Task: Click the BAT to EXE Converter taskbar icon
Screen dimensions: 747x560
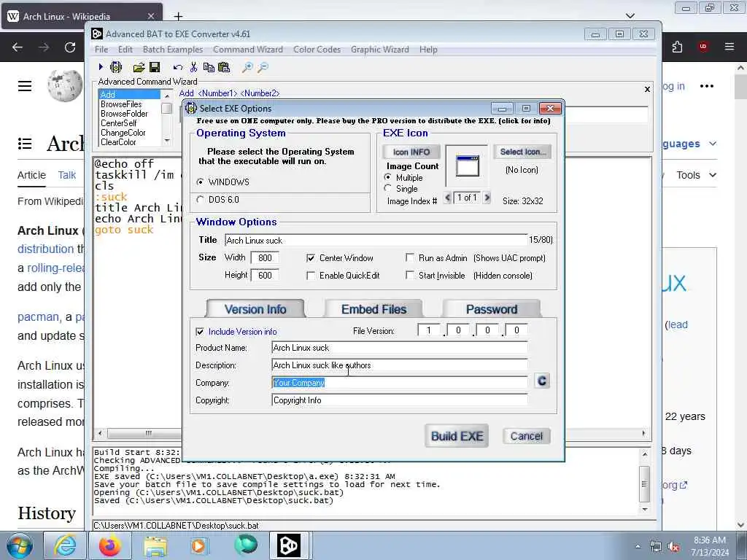Action: click(289, 545)
